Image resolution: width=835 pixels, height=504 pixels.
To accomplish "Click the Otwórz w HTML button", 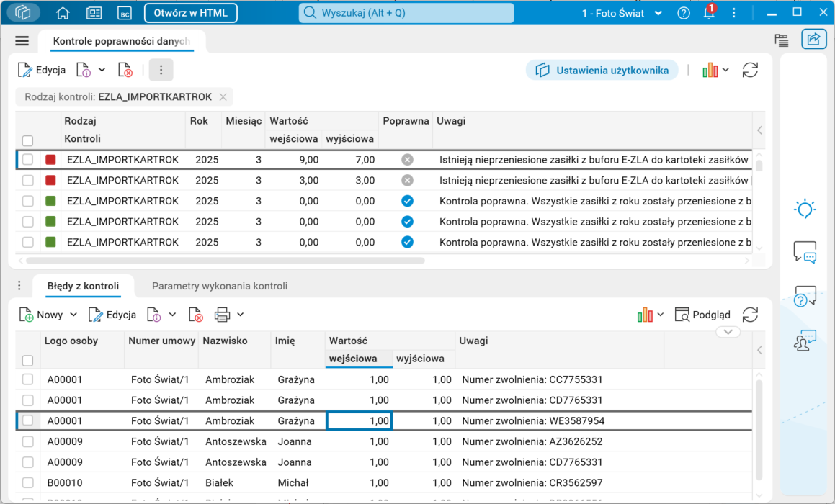I will pyautogui.click(x=191, y=13).
